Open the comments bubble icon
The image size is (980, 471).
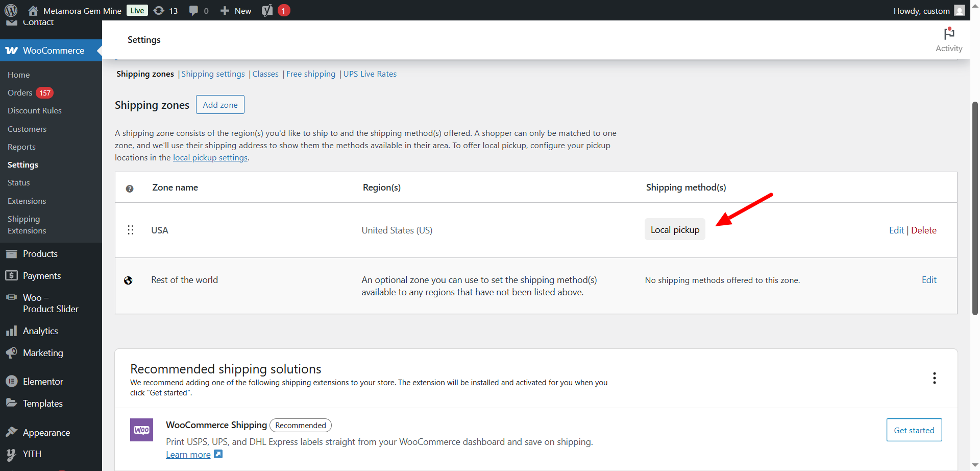click(193, 11)
